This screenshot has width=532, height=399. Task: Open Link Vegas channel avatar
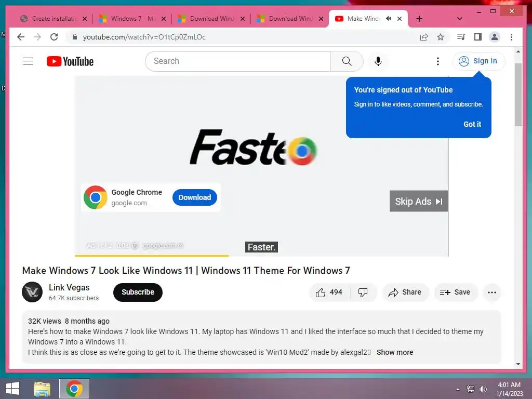[x=32, y=292]
